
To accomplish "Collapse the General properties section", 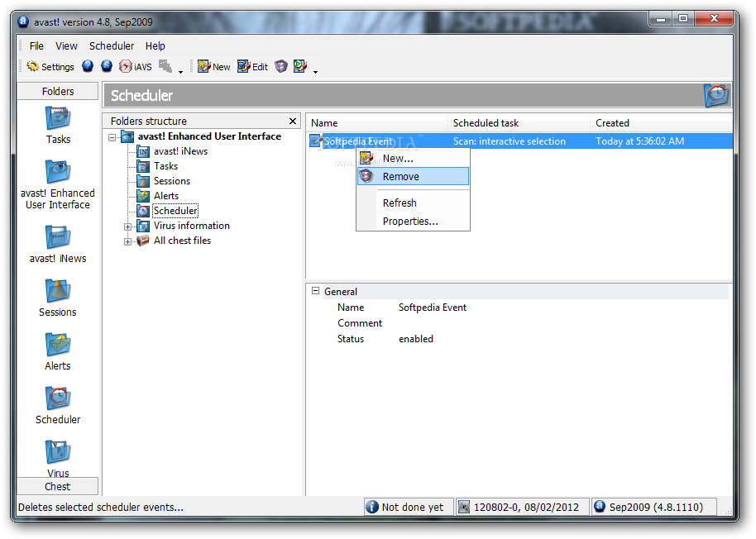I will 316,291.
